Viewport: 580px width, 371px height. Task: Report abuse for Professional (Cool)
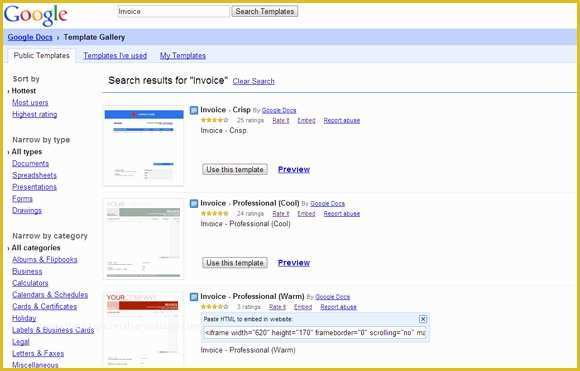point(342,213)
